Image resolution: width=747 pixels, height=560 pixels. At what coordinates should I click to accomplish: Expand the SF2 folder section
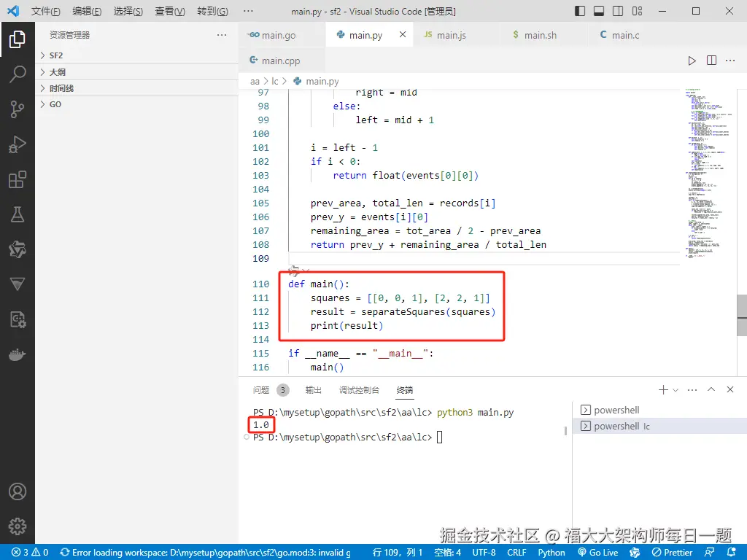(136, 55)
